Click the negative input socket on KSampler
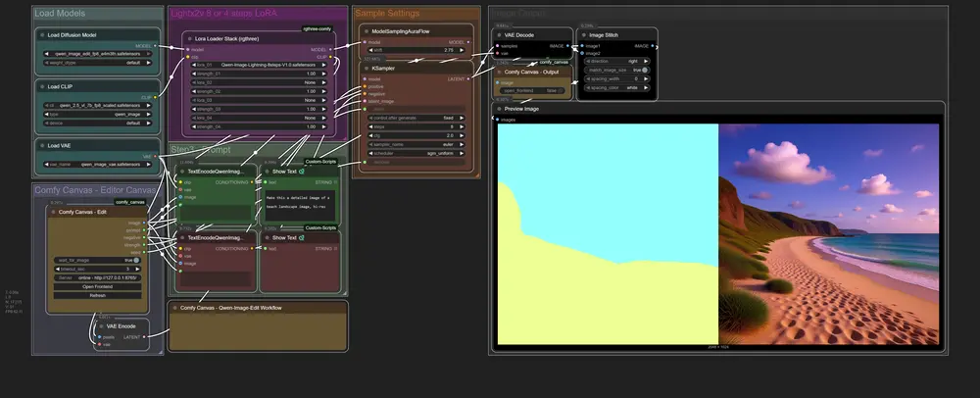980x398 pixels. pos(365,94)
